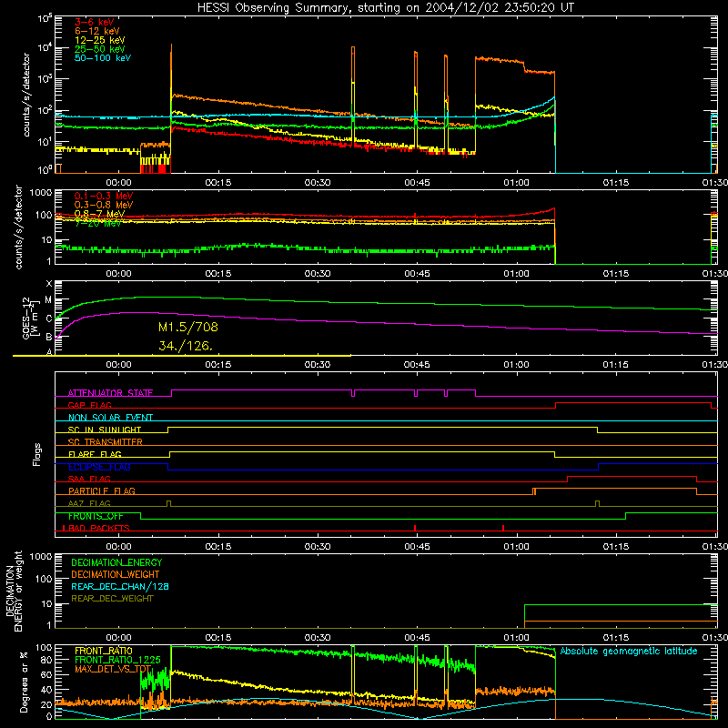The width and height of the screenshot is (728, 728).
Task: Click the 12-25 keV legend entry
Action: (100, 40)
